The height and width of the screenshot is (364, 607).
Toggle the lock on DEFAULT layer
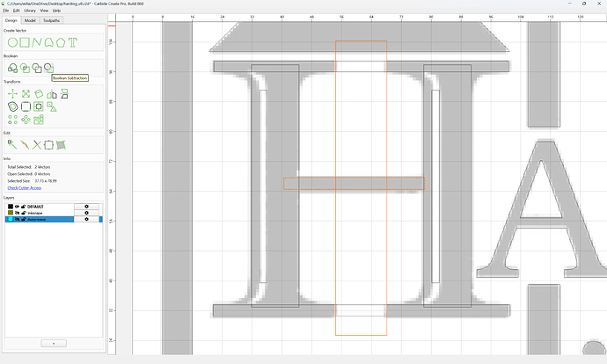pos(23,207)
